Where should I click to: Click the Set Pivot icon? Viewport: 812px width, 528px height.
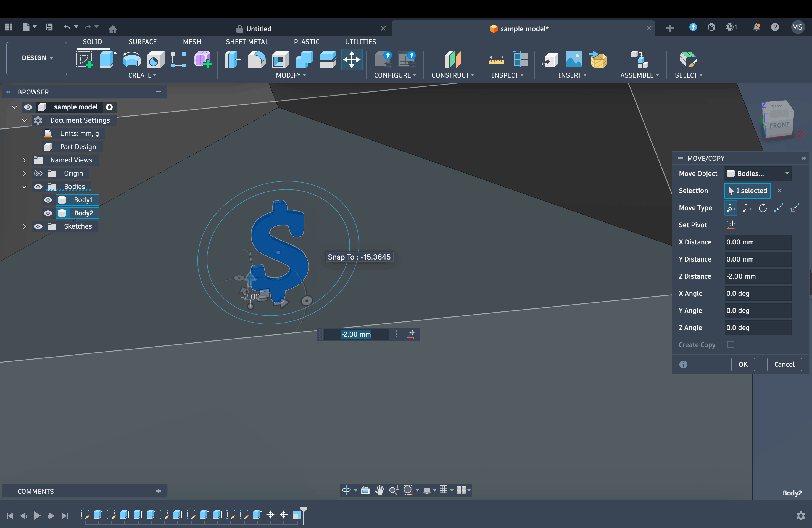pyautogui.click(x=731, y=225)
